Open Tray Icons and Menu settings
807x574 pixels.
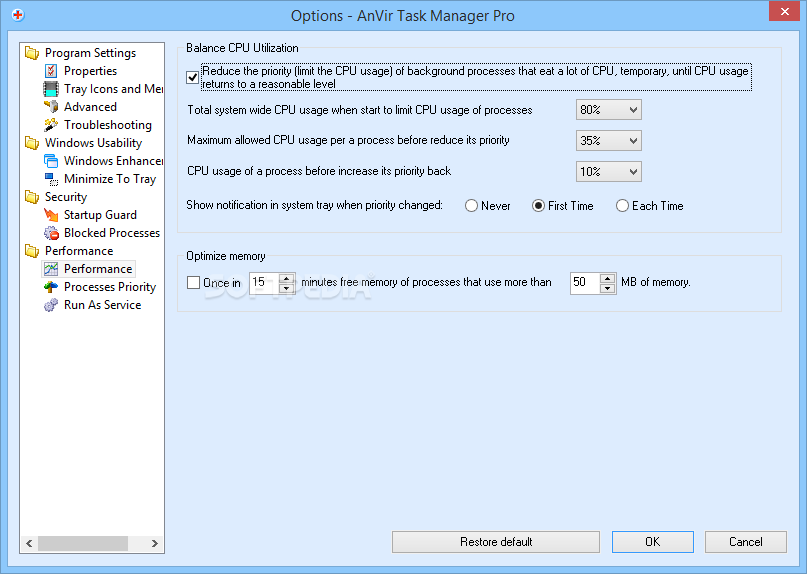pos(113,89)
